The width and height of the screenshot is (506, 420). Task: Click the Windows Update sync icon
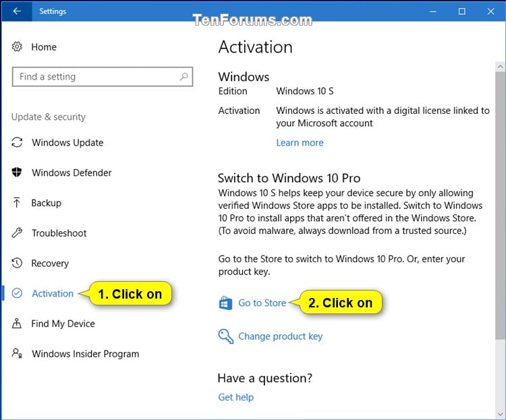click(x=17, y=142)
